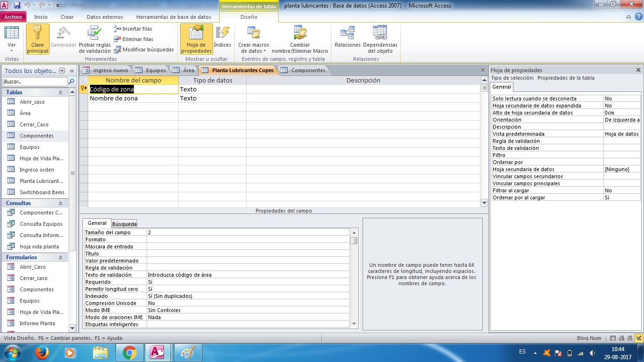Select the Código de zona row selector

pyautogui.click(x=83, y=89)
